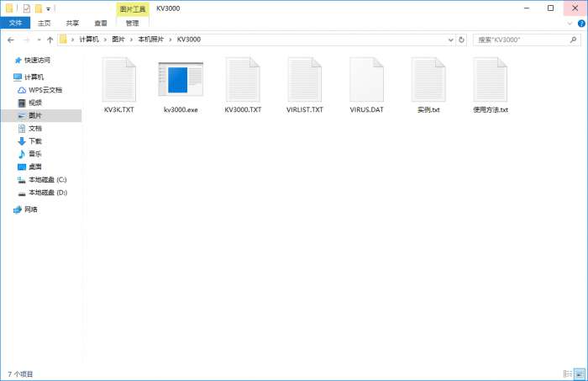Click 计算机 in the address path
This screenshot has width=588, height=381.
point(89,40)
